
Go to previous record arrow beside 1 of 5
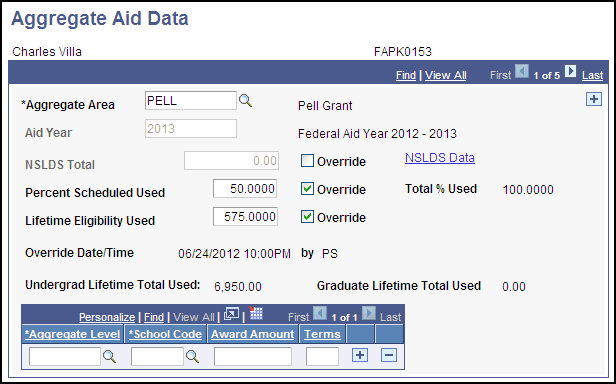(x=522, y=72)
